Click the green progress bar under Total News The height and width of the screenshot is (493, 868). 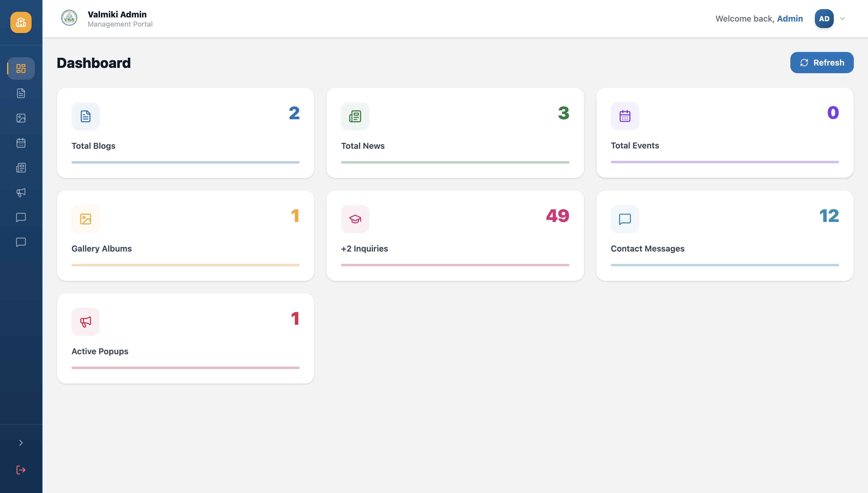click(x=455, y=162)
